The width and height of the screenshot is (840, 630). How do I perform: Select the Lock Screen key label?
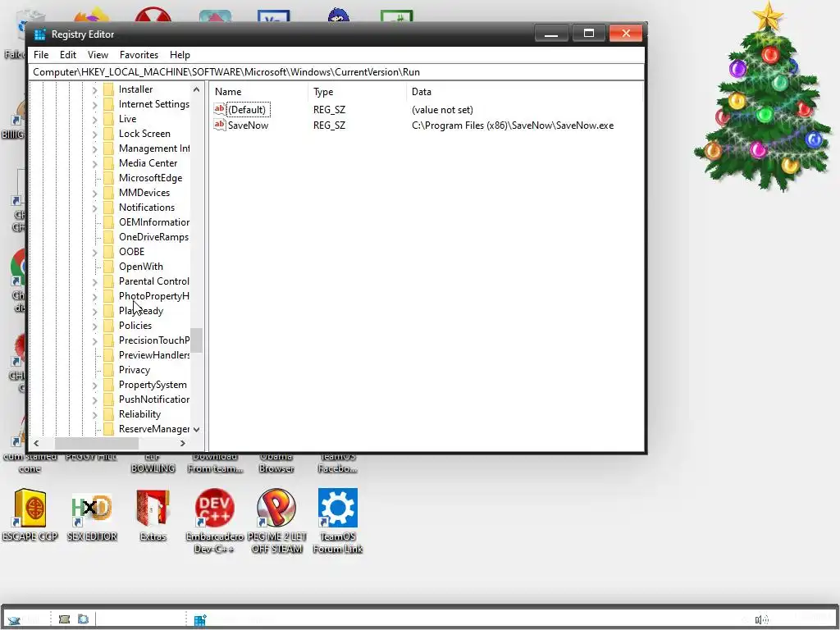(x=144, y=134)
